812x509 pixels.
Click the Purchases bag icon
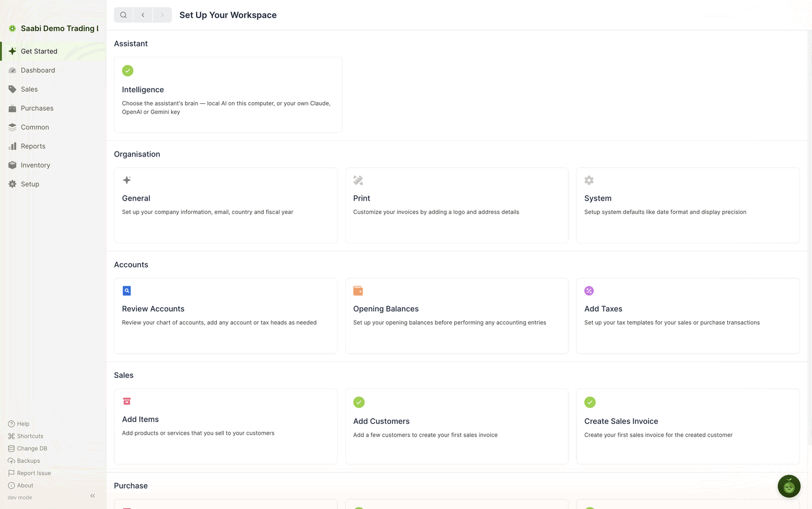(x=12, y=108)
